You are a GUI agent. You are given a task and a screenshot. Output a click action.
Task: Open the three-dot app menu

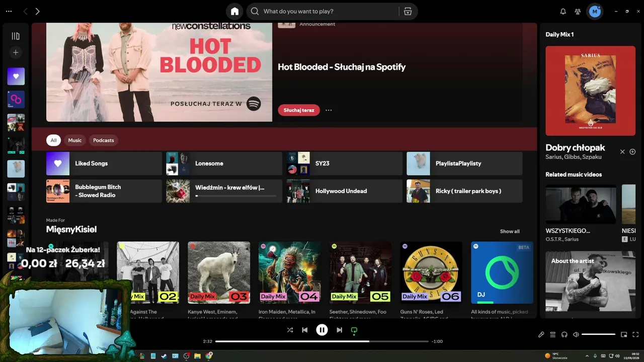(x=9, y=11)
